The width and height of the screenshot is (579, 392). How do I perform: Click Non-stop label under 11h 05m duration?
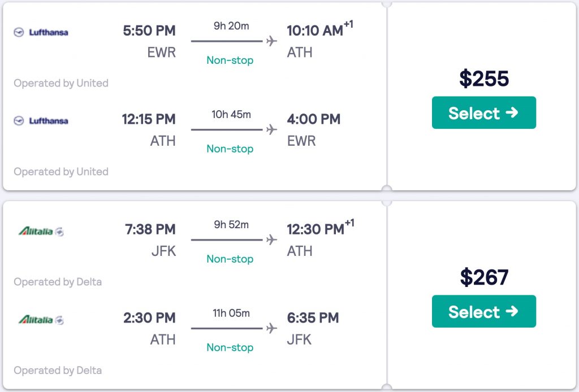230,348
